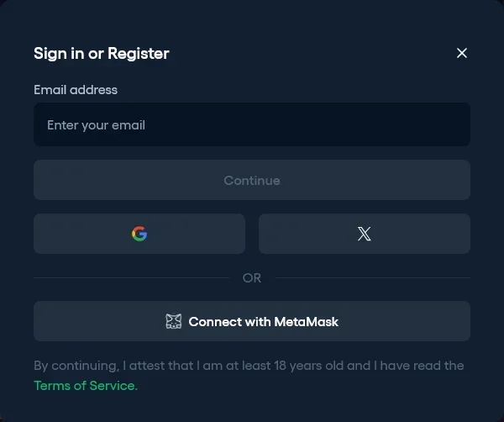Image resolution: width=504 pixels, height=422 pixels.
Task: Sign in using the Google button
Action: click(139, 234)
